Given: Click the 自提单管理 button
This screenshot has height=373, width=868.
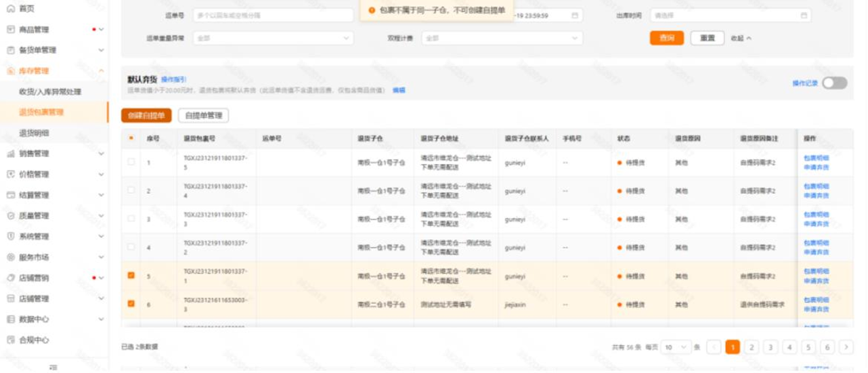Looking at the screenshot, I should coord(204,116).
